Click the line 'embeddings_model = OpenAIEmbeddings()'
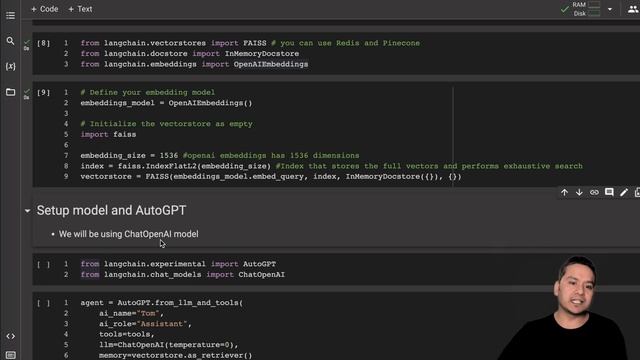640x360 pixels. [x=167, y=103]
